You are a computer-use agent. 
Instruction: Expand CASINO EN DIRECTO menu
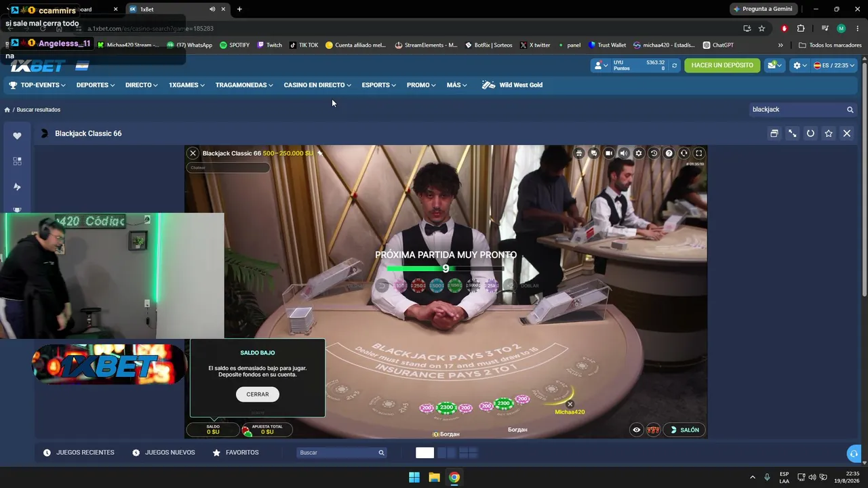(317, 85)
